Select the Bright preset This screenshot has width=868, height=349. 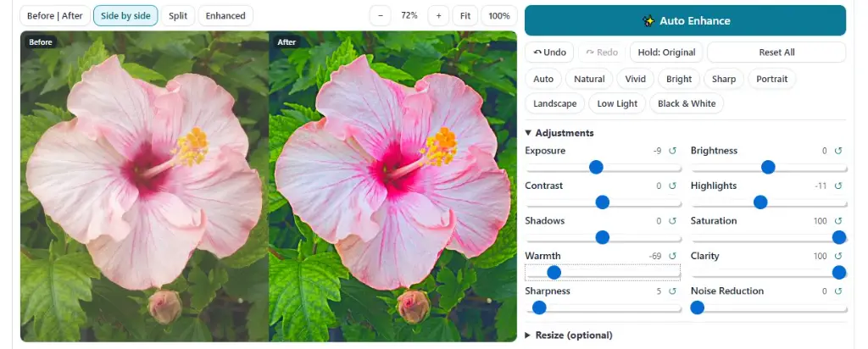(x=679, y=79)
